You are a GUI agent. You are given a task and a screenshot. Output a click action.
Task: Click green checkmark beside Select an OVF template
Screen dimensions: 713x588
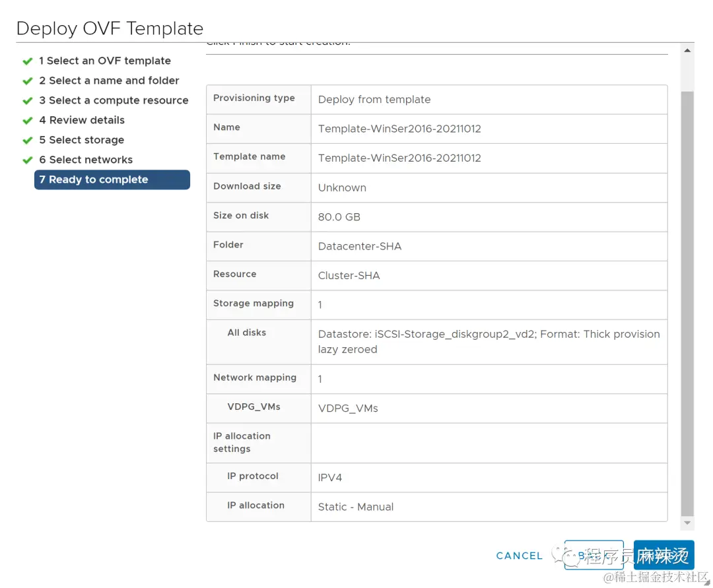pos(28,61)
